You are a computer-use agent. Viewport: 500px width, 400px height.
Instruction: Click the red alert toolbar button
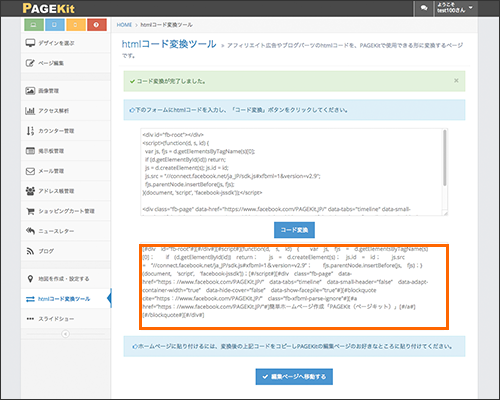pyautogui.click(x=97, y=25)
